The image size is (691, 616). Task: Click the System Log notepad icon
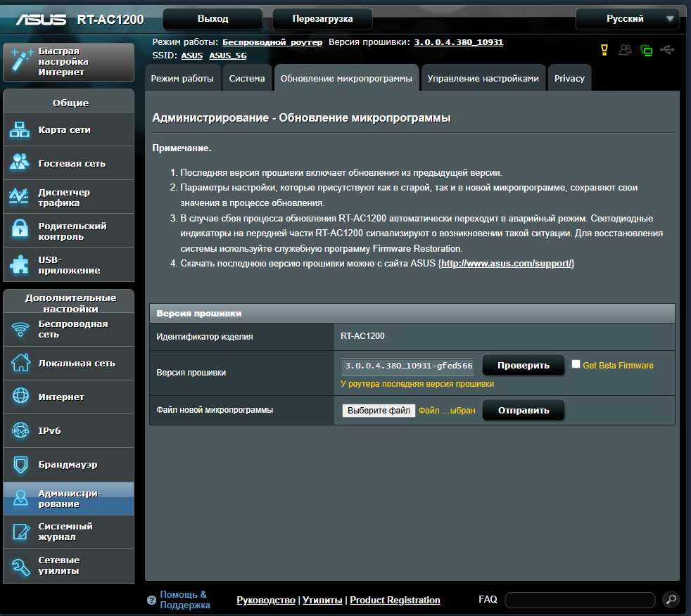click(20, 532)
